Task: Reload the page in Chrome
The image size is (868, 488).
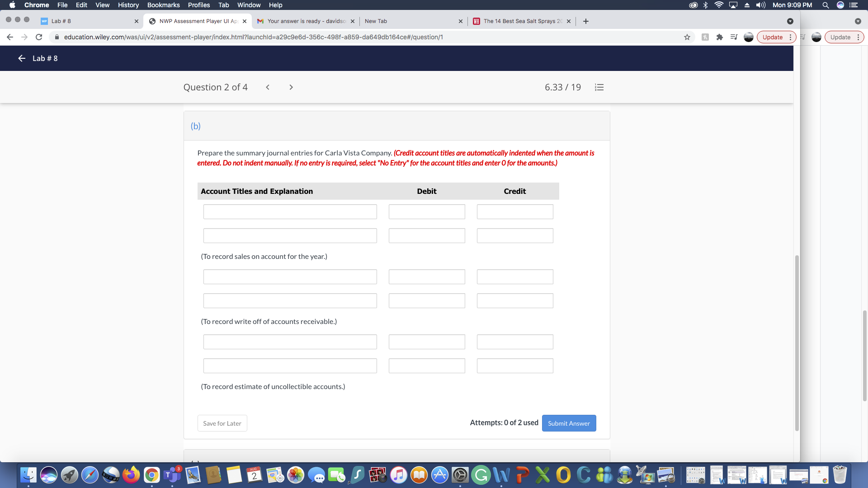Action: pos(39,37)
